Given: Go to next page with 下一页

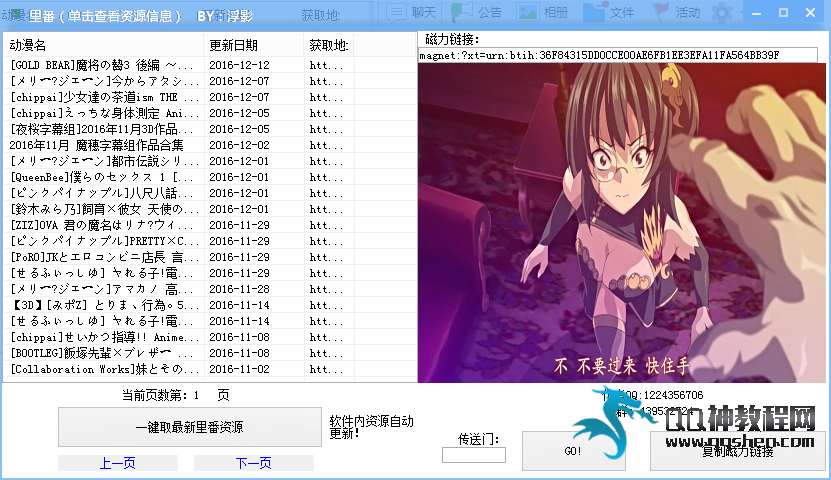Looking at the screenshot, I should [x=254, y=463].
